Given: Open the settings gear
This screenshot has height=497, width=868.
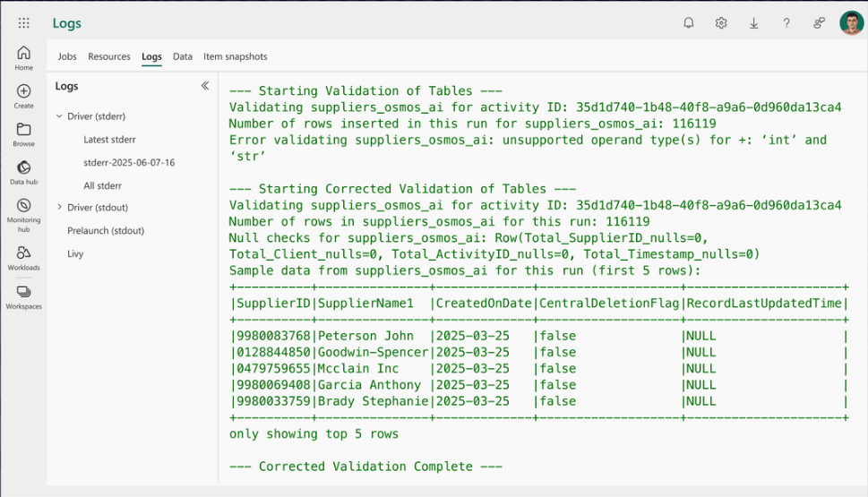Looking at the screenshot, I should click(721, 23).
